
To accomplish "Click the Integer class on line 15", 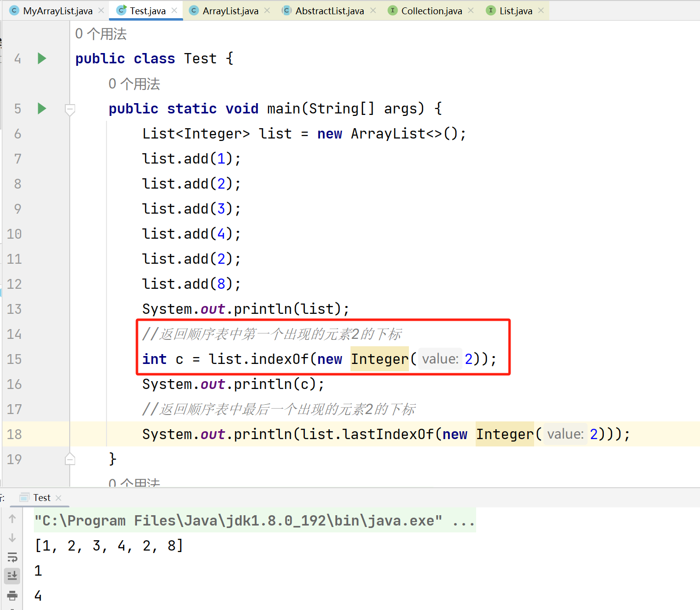I will [x=379, y=359].
